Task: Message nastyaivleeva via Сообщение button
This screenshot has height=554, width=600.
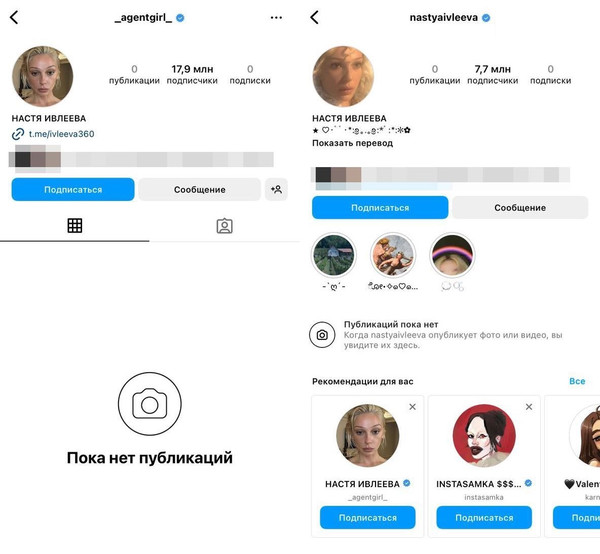Action: point(520,207)
